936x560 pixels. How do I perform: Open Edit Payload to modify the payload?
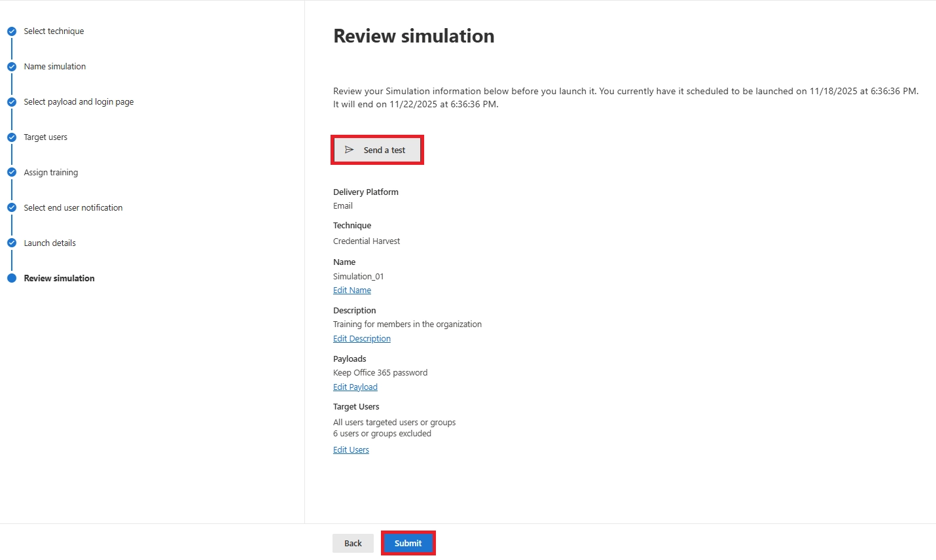[x=355, y=387]
